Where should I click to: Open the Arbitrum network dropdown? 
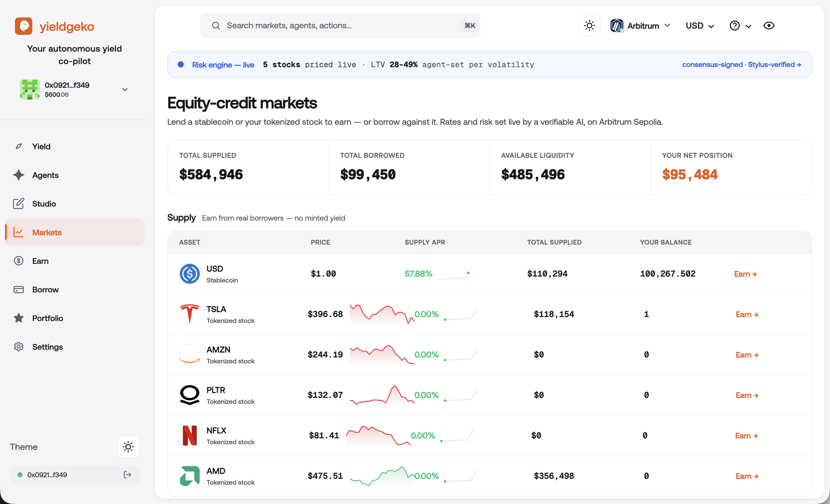640,26
